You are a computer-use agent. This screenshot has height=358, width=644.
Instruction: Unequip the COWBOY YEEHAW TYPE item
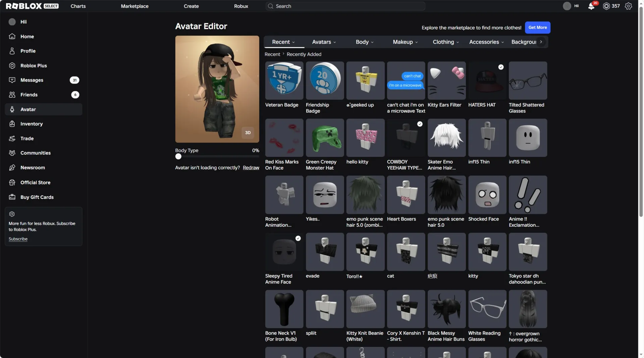click(x=406, y=138)
